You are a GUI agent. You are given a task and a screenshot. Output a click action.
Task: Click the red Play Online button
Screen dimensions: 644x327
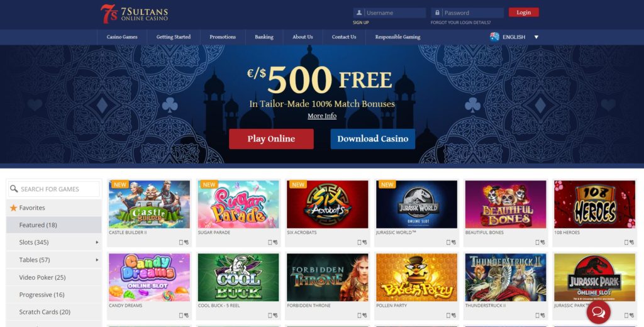[271, 139]
